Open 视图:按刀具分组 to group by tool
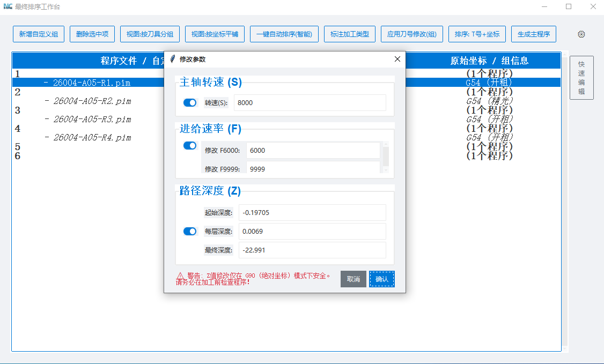Viewport: 604px width, 364px height. pos(151,34)
